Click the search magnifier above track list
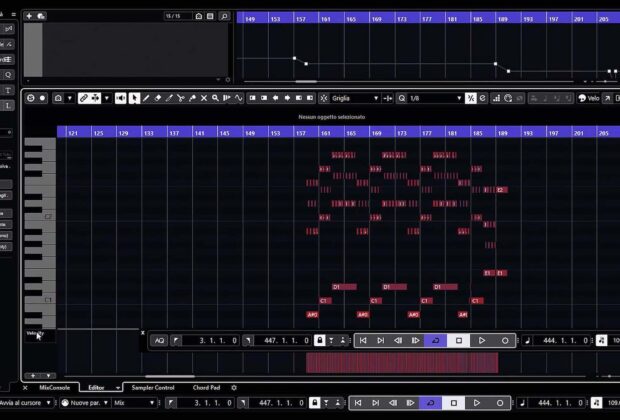Viewport: 620px width, 420px height. pos(224,16)
